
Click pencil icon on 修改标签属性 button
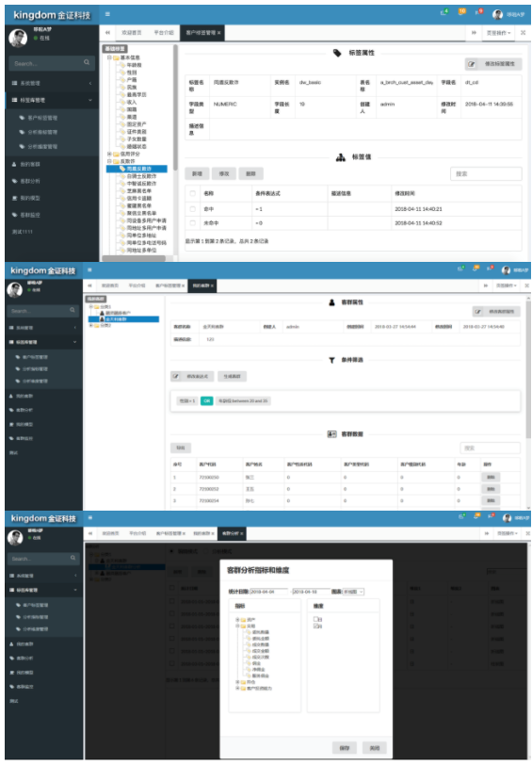coord(471,64)
